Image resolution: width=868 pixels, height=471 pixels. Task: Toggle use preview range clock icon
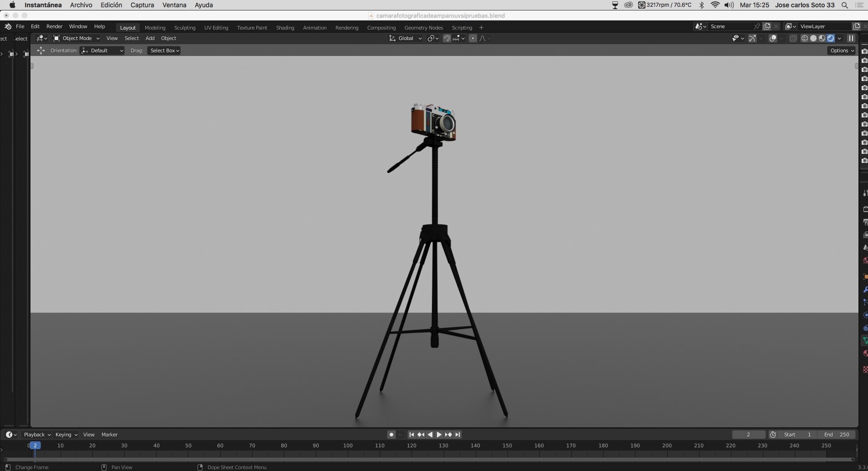773,435
